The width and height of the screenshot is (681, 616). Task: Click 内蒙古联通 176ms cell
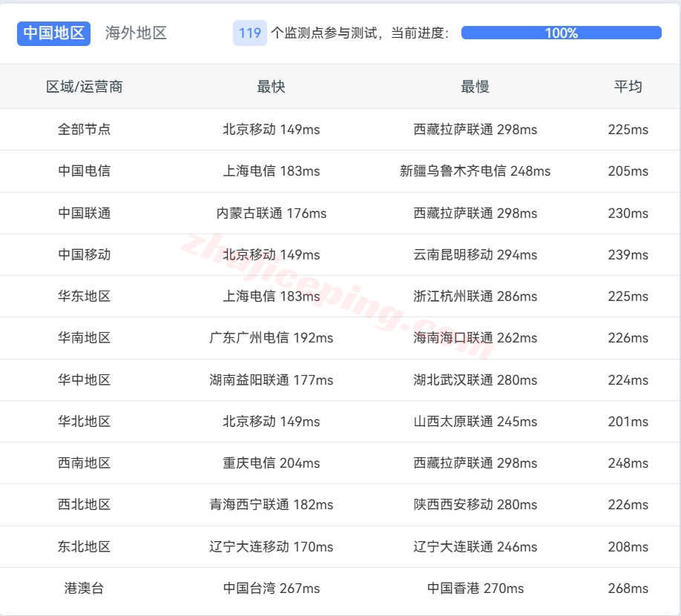(271, 213)
